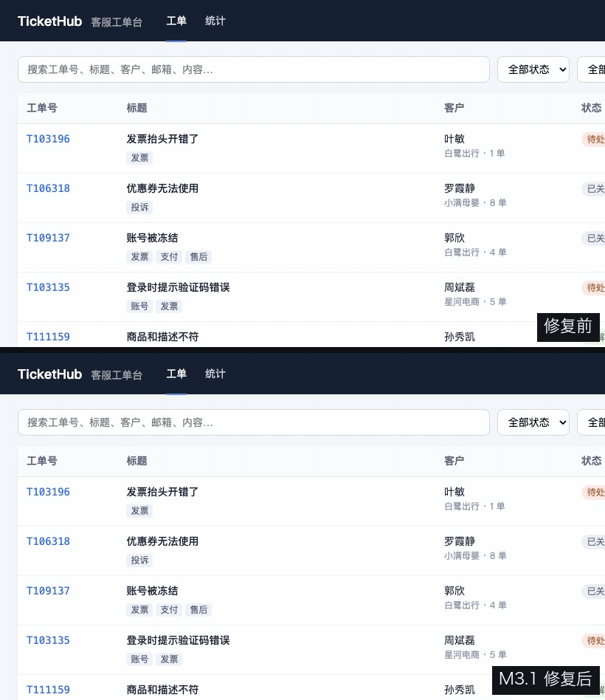This screenshot has width=605, height=700.
Task: Open ticket T103135 in the 修复前 panel
Action: [48, 287]
